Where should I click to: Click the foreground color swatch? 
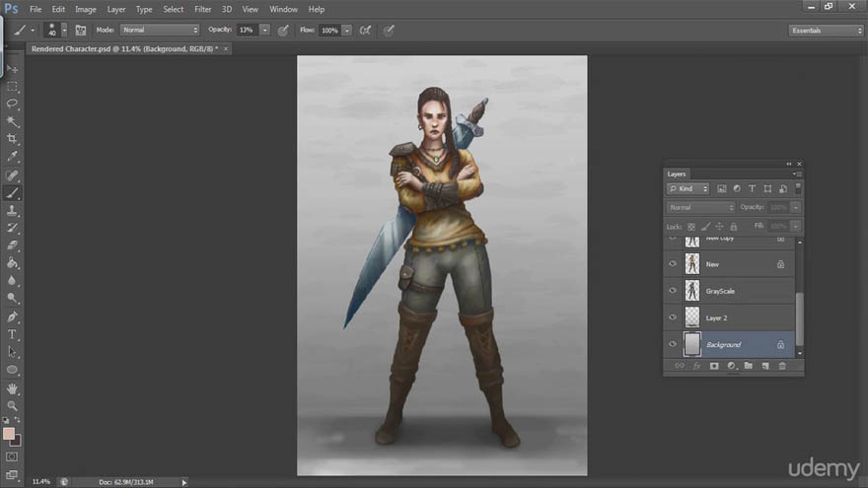[x=8, y=434]
